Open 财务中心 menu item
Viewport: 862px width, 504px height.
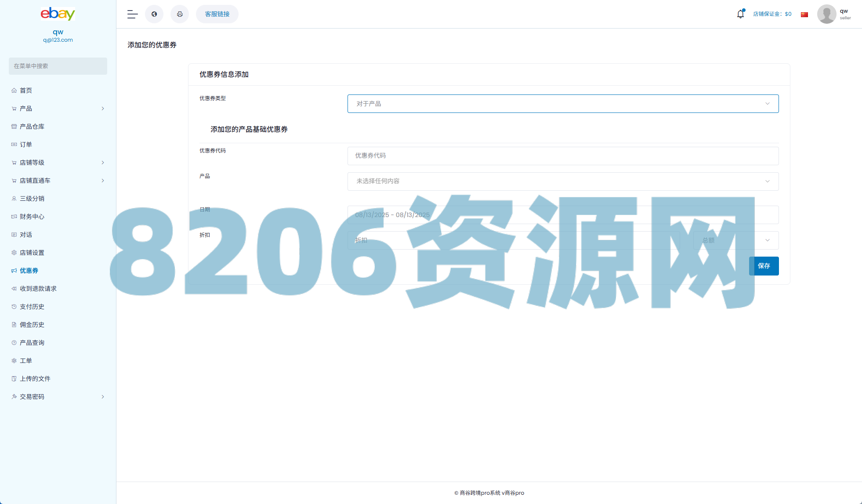pos(32,217)
